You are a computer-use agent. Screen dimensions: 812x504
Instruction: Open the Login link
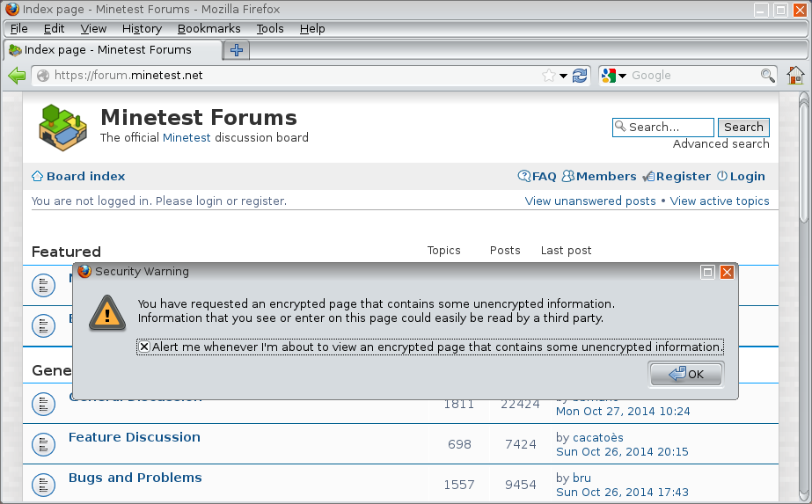747,177
